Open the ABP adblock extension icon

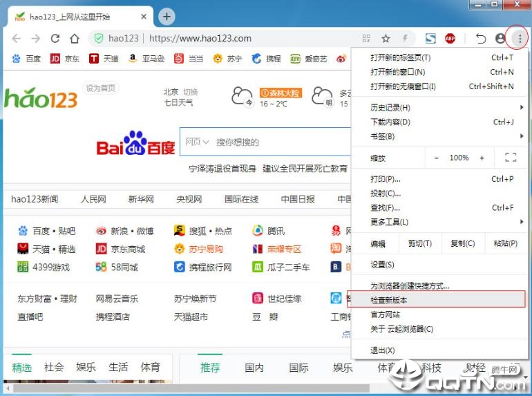click(x=450, y=38)
